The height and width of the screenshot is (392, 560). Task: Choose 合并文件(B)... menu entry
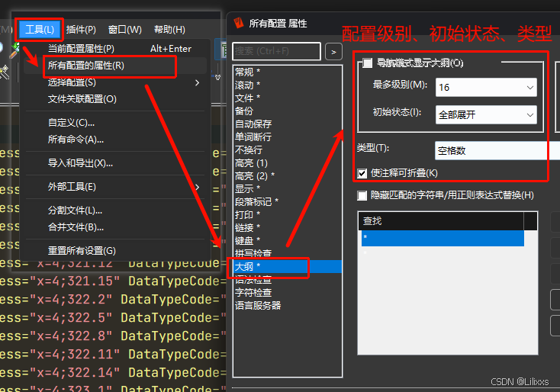(115, 227)
